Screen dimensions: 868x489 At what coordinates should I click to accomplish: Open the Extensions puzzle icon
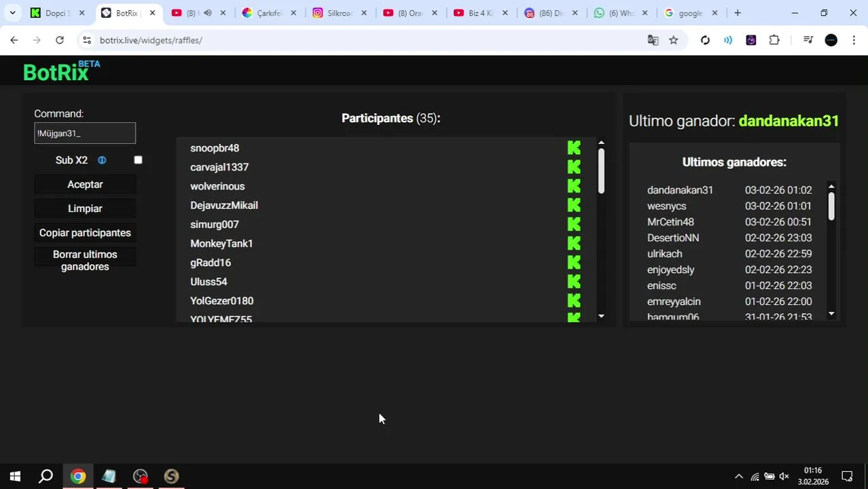[x=774, y=40]
